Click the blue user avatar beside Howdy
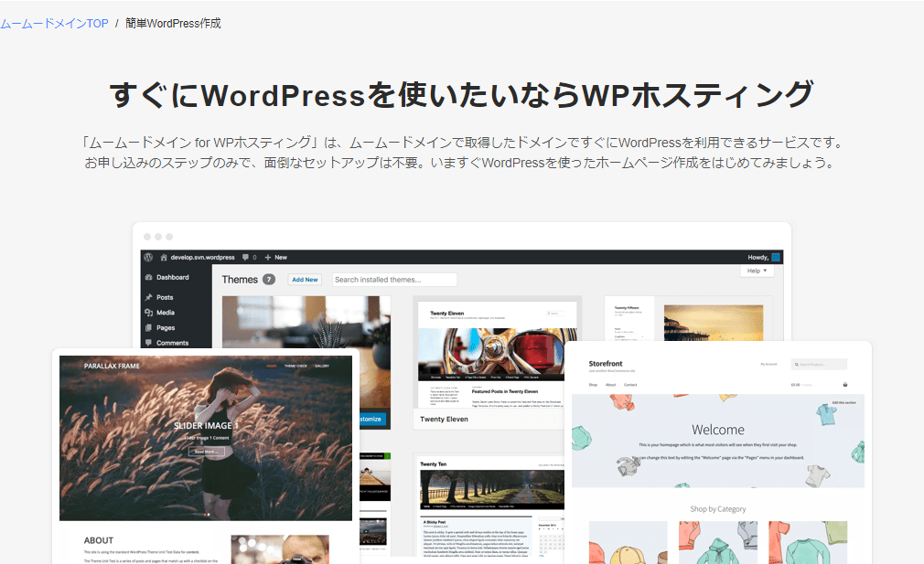 tap(776, 257)
